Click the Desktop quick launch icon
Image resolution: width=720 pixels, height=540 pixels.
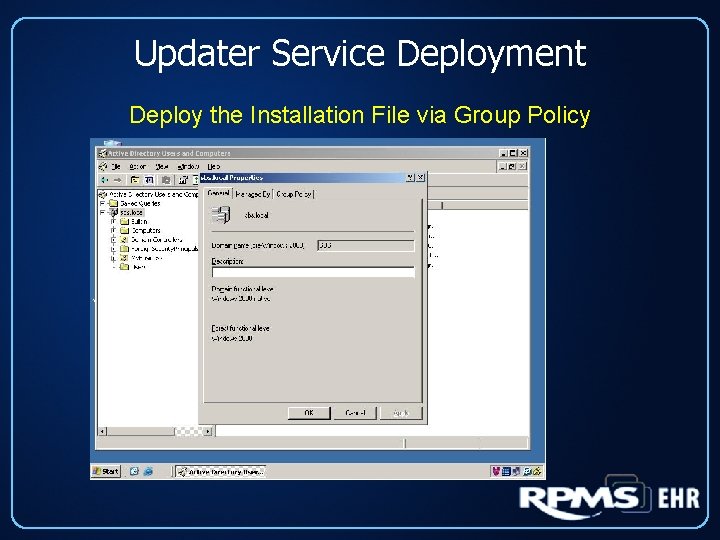coord(134,471)
